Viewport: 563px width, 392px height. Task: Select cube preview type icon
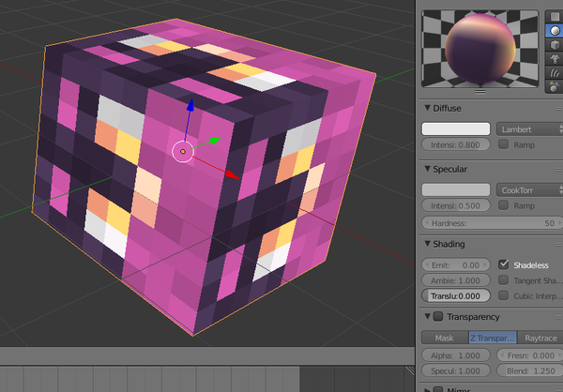554,44
